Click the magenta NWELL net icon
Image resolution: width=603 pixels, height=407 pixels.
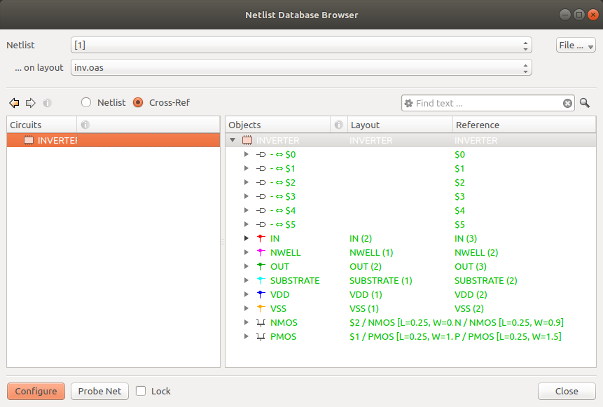click(261, 253)
